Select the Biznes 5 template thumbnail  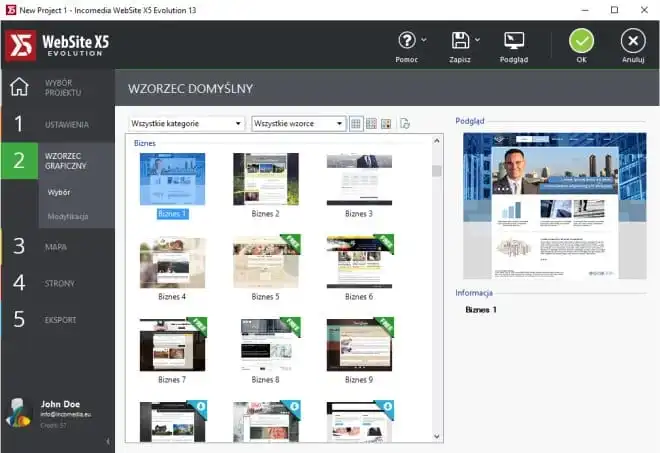coord(265,262)
